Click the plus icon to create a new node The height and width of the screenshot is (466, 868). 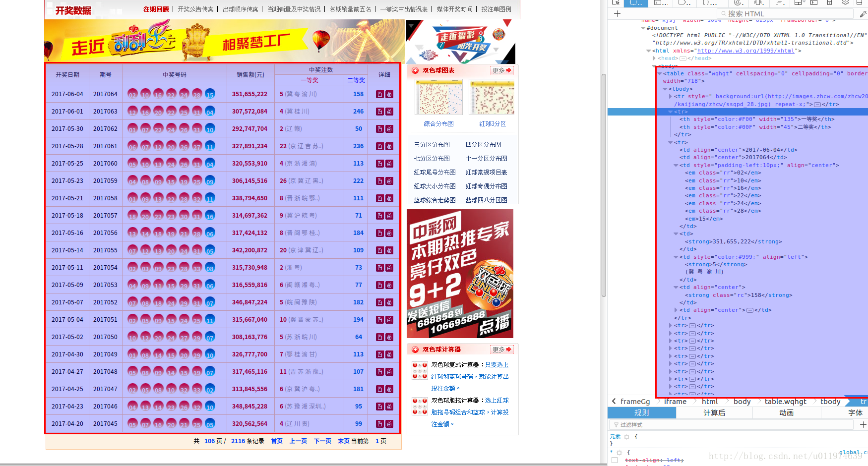617,13
